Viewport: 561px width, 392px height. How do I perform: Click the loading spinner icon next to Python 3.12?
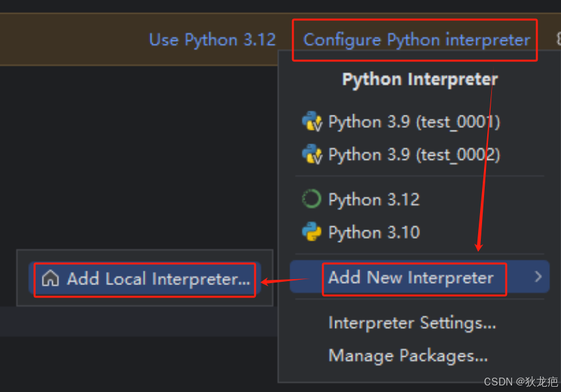point(312,199)
